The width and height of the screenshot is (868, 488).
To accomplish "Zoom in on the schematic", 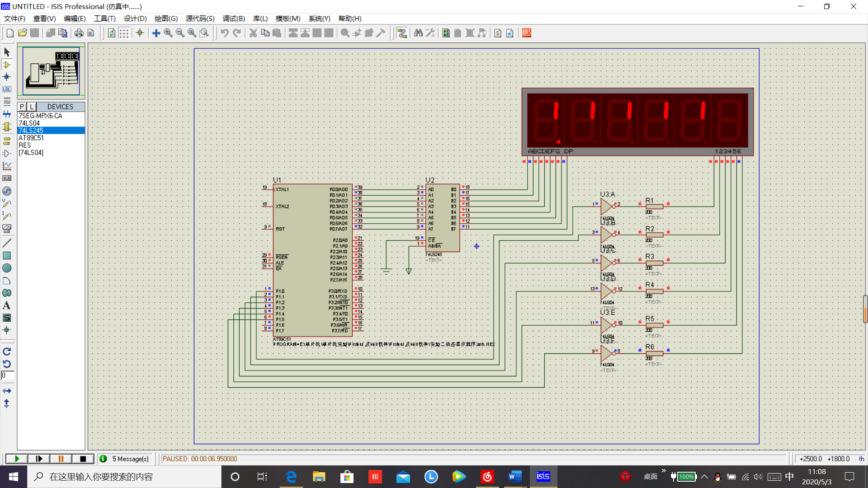I will (168, 33).
